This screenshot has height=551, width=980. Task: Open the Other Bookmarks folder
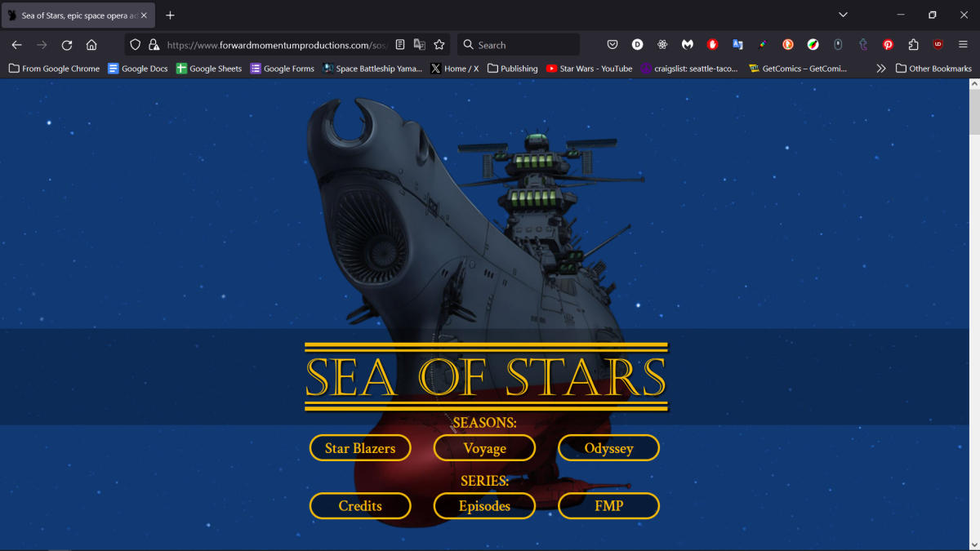point(933,69)
